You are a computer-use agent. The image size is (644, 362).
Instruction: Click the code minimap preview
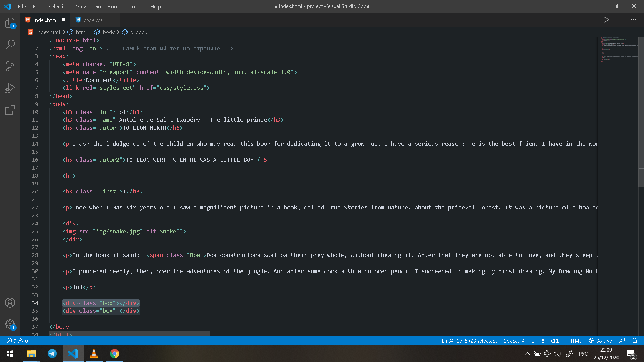pos(619,49)
